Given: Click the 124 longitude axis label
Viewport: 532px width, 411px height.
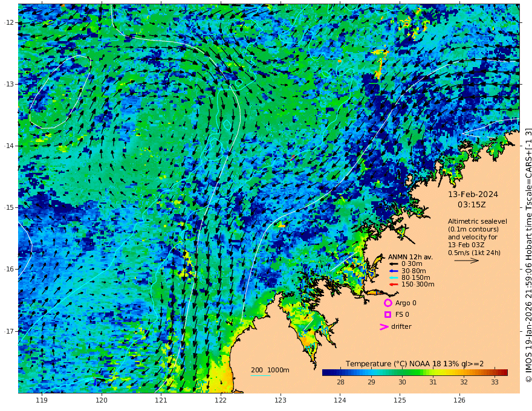Looking at the screenshot, I should click(340, 401).
